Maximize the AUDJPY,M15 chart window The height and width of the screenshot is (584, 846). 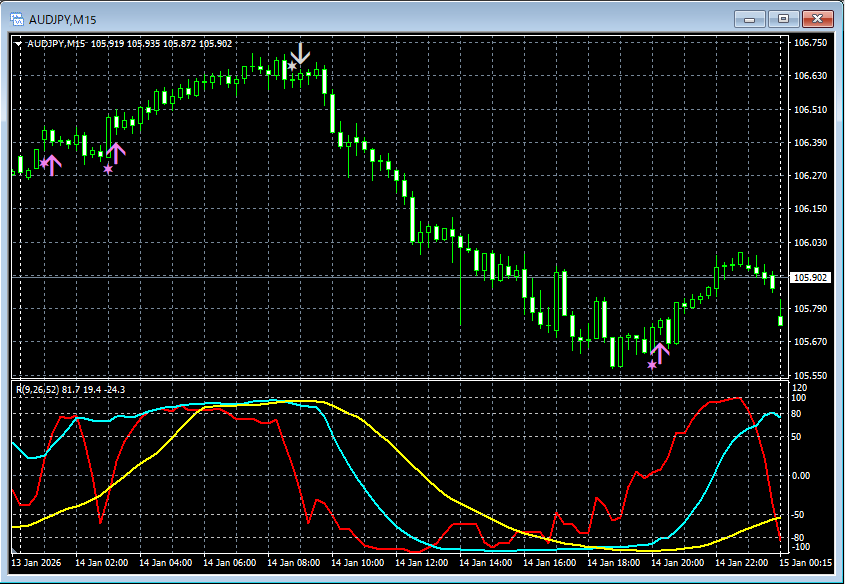783,18
